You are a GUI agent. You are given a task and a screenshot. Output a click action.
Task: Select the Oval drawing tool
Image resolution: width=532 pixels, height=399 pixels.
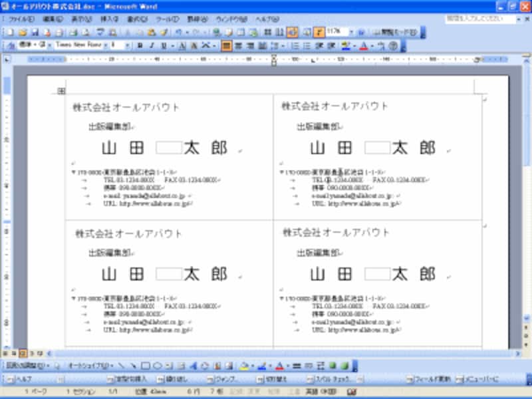pos(157,366)
